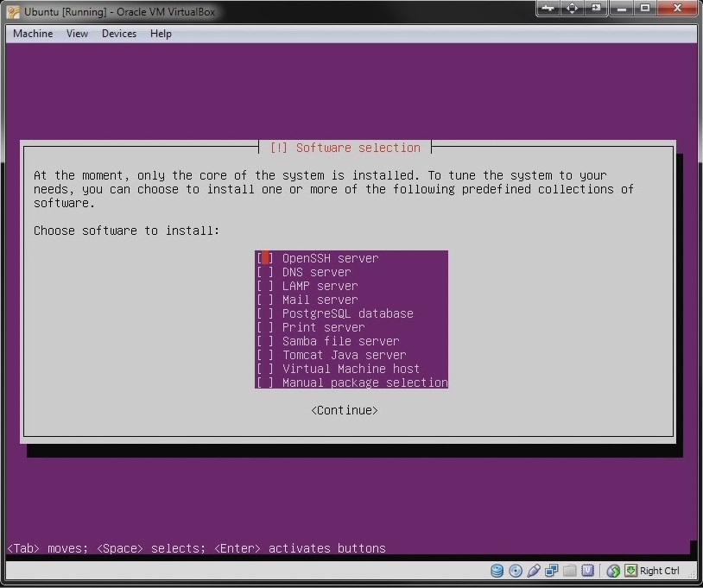Close the Ubuntu VM window

677,8
